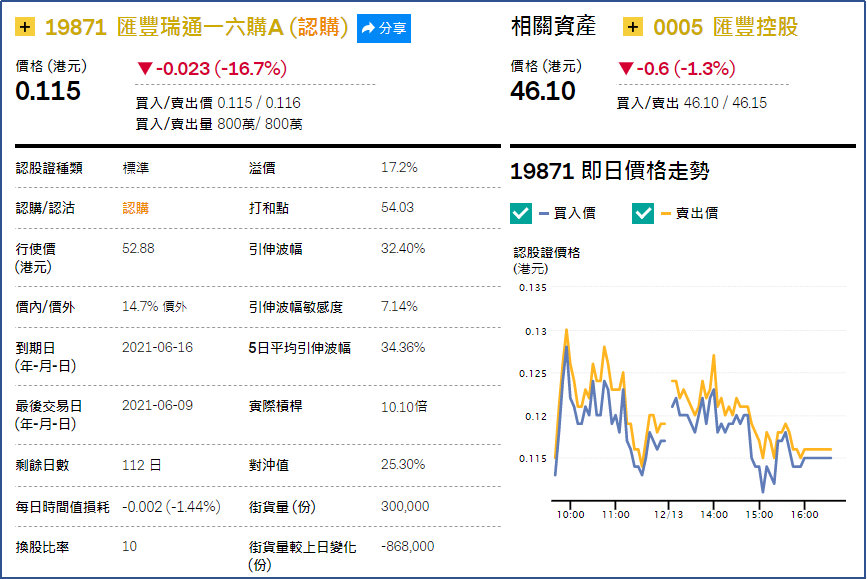The height and width of the screenshot is (579, 867).
Task: Click the 打和點 value 54.03
Action: 397,207
